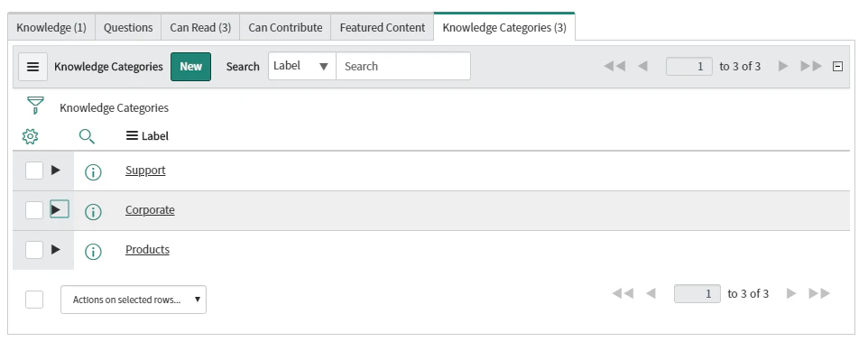
Task: Go to next page in bottom pager
Action: (791, 293)
